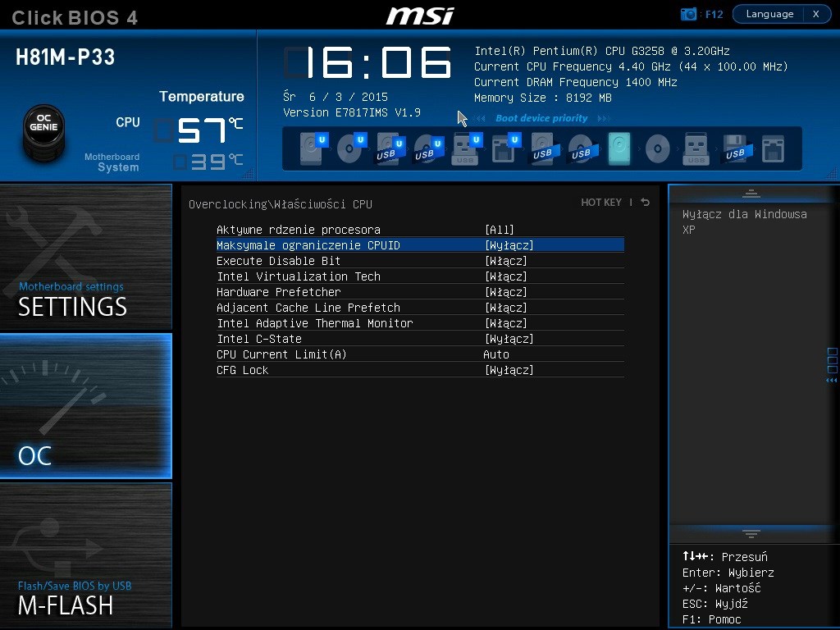Click the +/-: Wartość hint
The width and height of the screenshot is (840, 630).
click(x=721, y=588)
